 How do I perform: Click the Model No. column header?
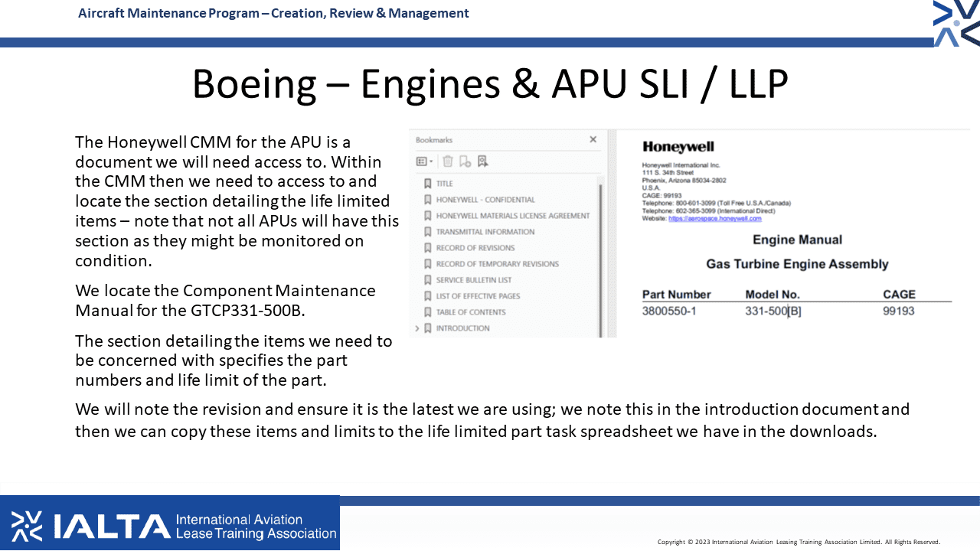tap(773, 295)
